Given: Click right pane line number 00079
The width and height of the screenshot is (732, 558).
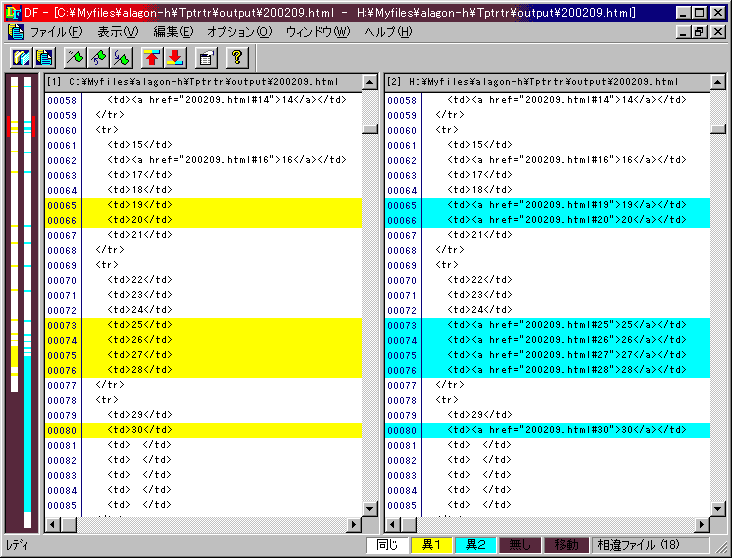Looking at the screenshot, I should point(402,415).
